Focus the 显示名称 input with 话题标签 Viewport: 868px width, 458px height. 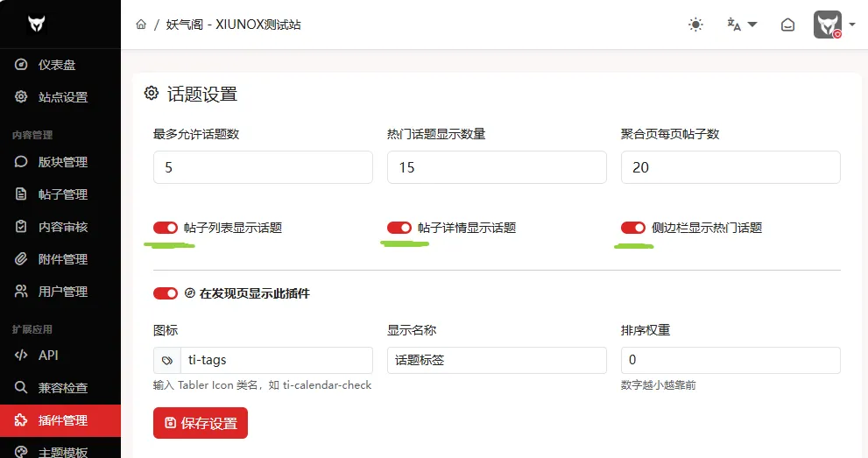point(497,360)
